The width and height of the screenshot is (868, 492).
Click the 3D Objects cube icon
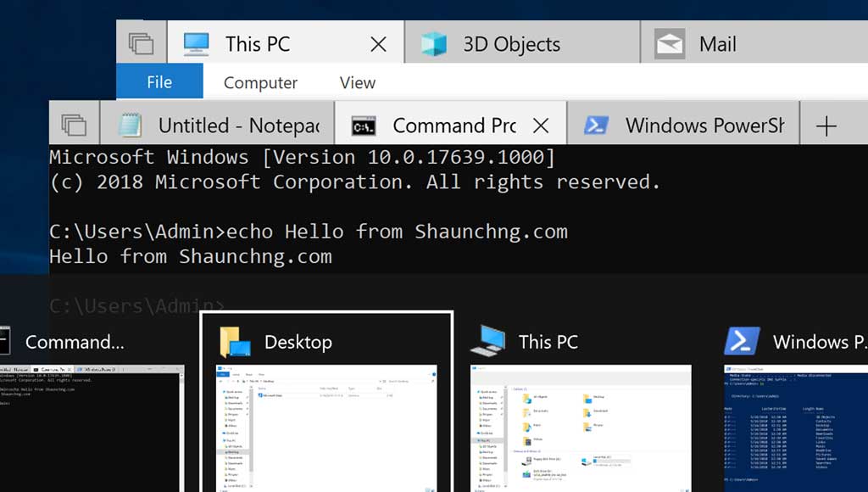[x=434, y=44]
